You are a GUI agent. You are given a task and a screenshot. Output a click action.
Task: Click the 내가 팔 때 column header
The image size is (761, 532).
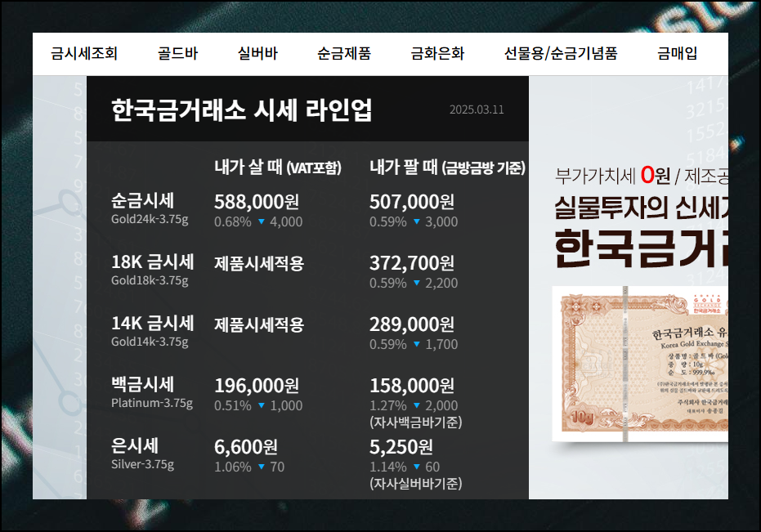click(447, 168)
